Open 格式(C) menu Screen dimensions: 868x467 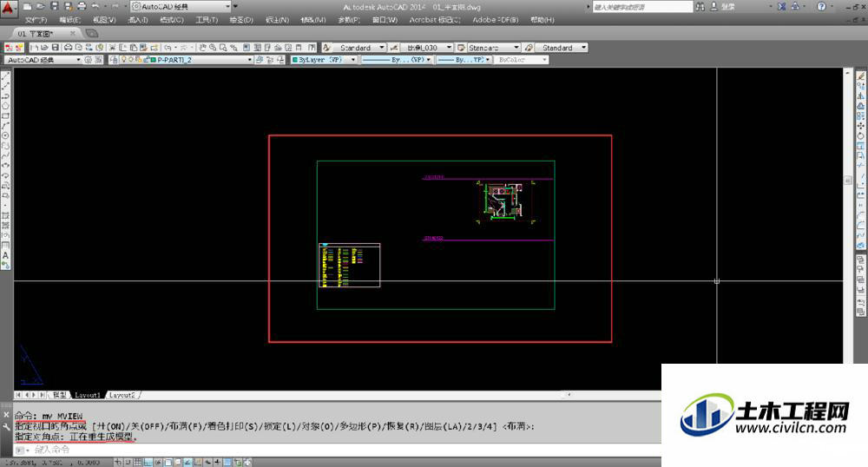point(172,19)
